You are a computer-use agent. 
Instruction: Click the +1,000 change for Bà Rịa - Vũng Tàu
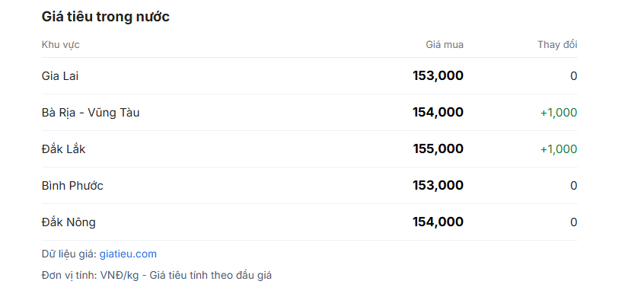pyautogui.click(x=559, y=113)
